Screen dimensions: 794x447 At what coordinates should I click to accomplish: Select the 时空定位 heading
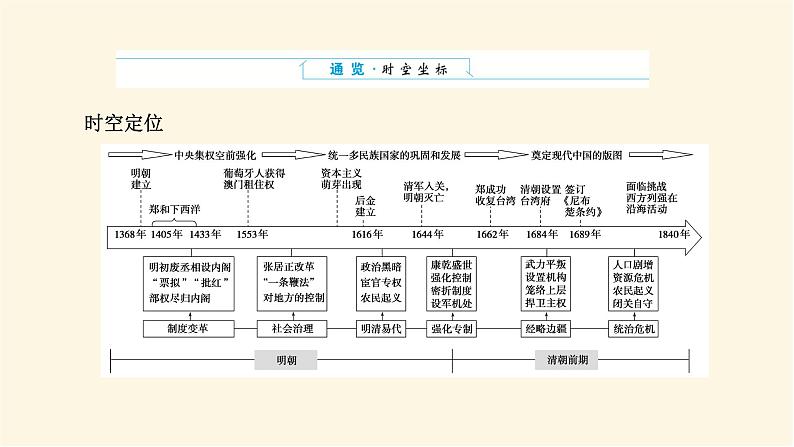pyautogui.click(x=124, y=123)
